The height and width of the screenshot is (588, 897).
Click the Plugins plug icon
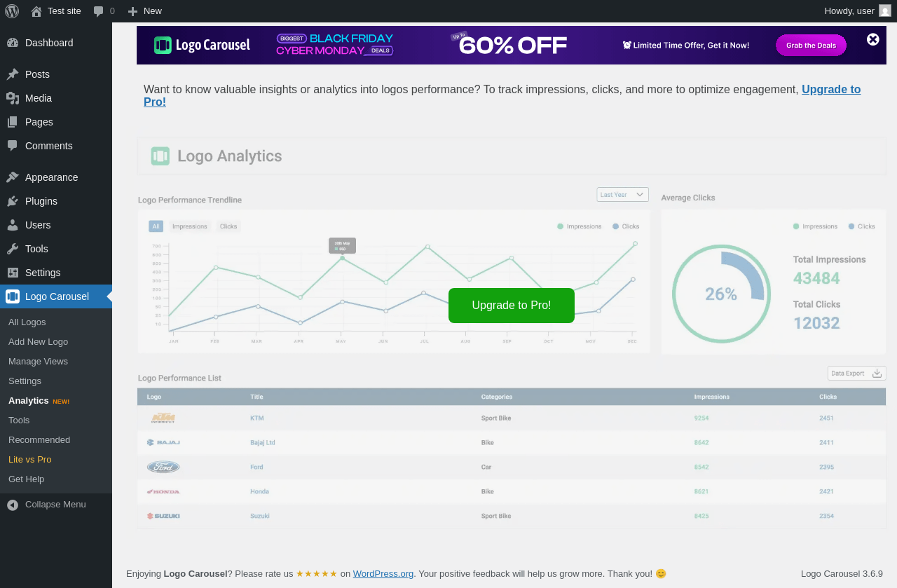tap(13, 201)
